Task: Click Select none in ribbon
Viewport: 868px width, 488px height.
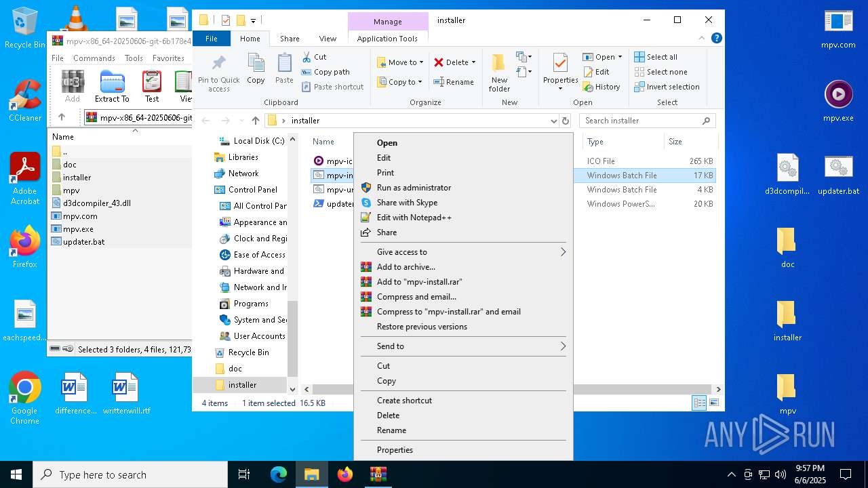Action: click(x=660, y=72)
